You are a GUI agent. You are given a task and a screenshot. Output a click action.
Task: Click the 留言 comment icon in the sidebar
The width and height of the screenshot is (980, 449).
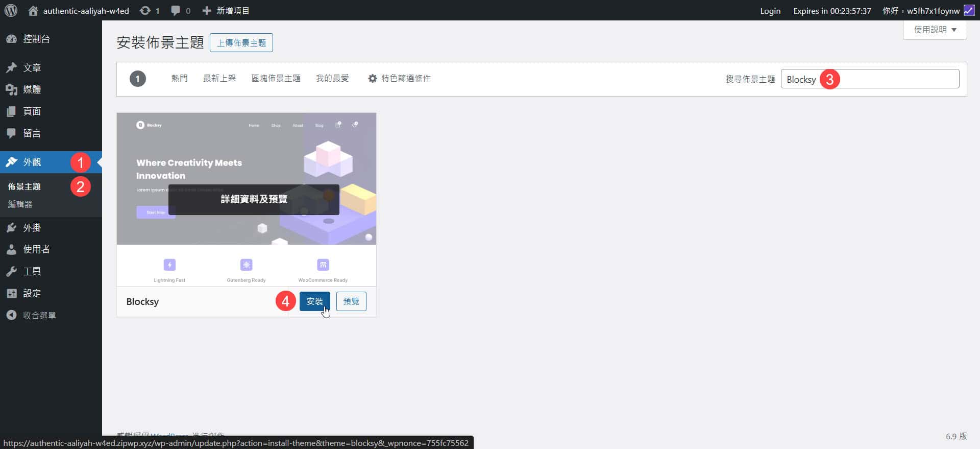[11, 133]
